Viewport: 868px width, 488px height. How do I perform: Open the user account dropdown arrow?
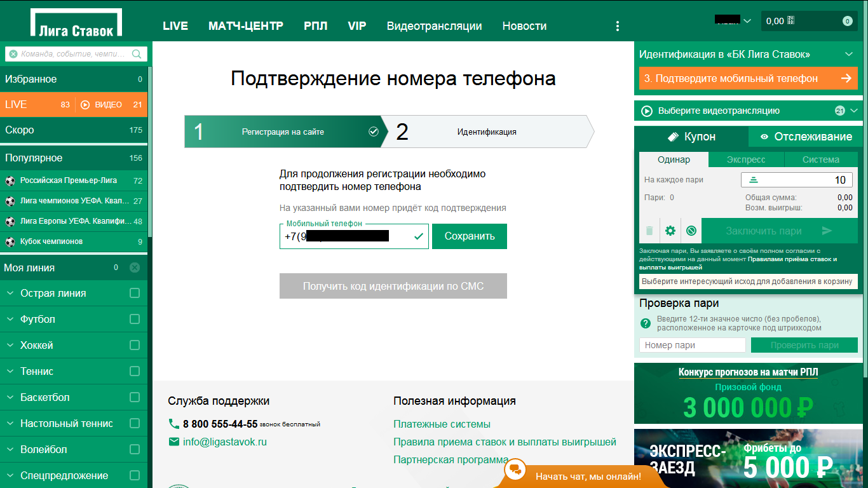[747, 21]
